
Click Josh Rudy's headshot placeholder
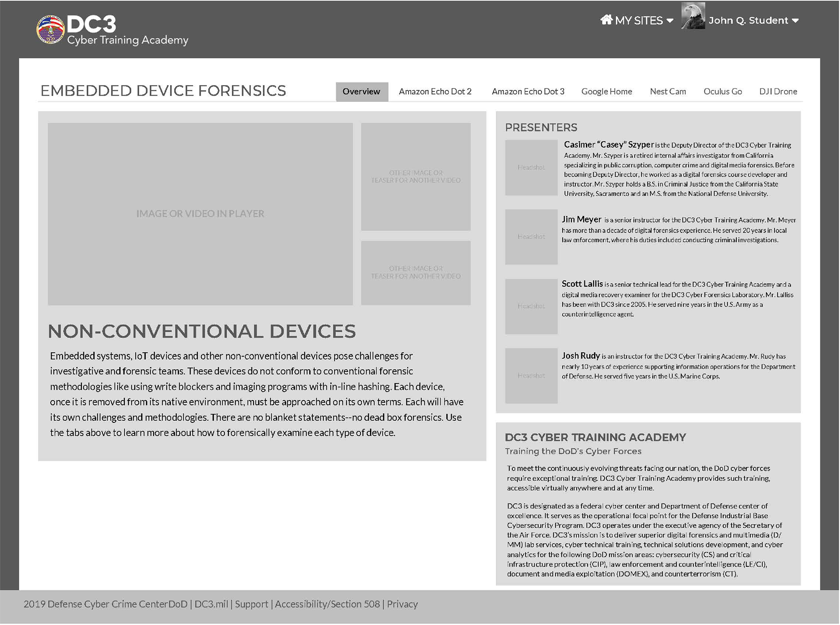(531, 376)
